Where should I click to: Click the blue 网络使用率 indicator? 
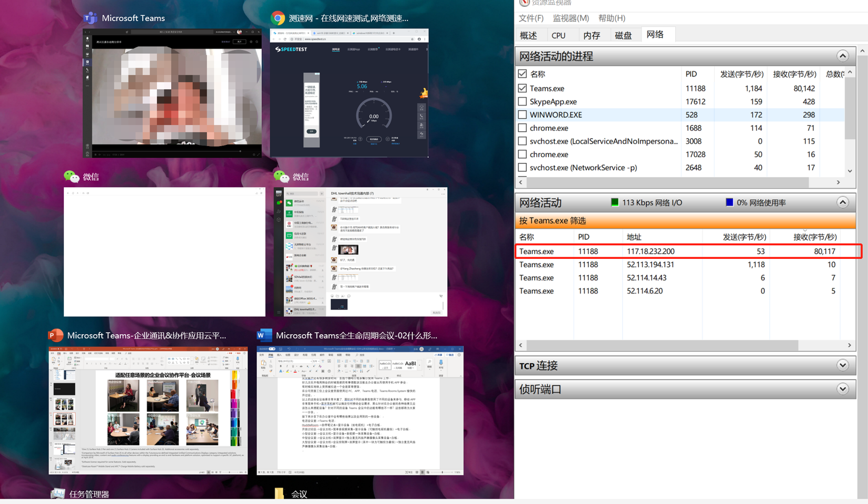tap(729, 202)
